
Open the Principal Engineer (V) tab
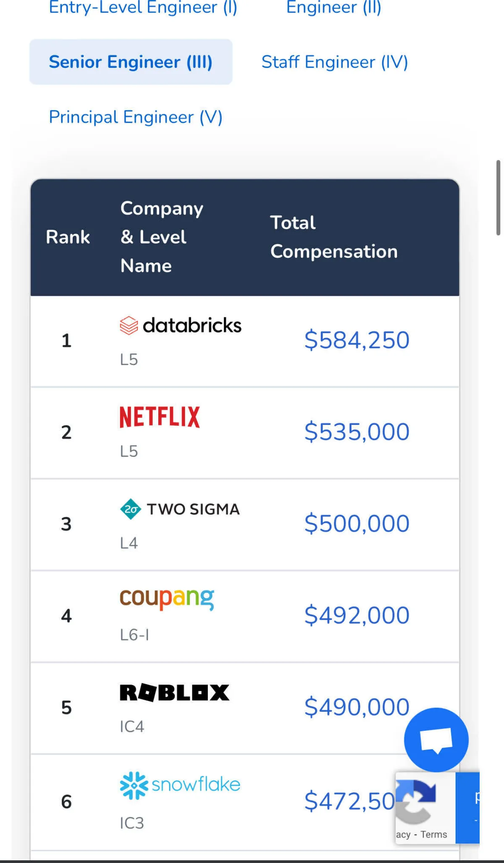click(x=135, y=117)
